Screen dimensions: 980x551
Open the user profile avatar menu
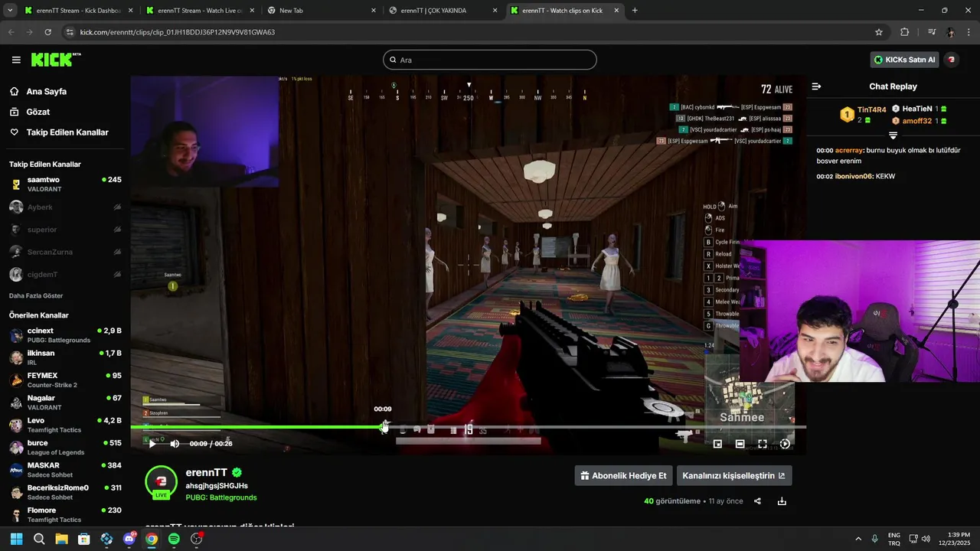tap(952, 60)
